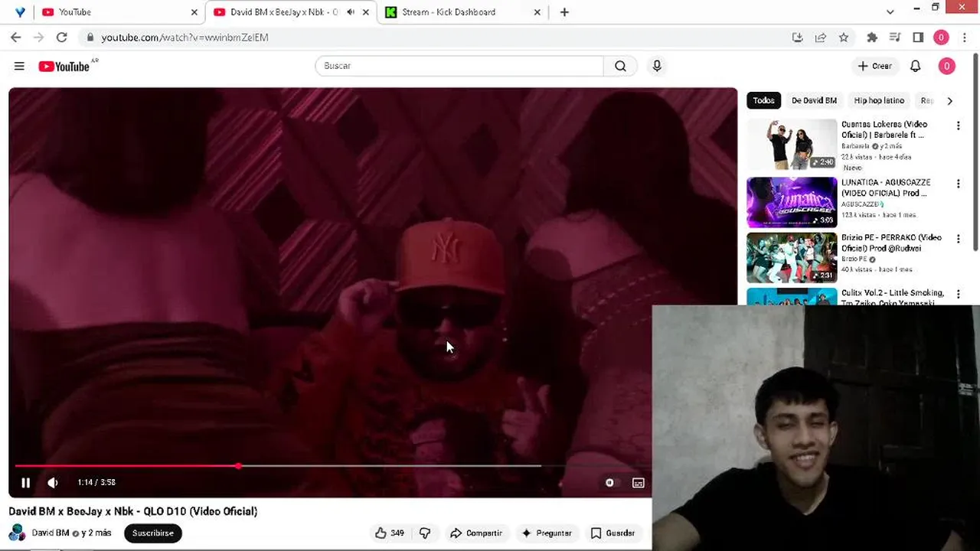
Task: Select the Todos filter chip
Action: (x=763, y=100)
